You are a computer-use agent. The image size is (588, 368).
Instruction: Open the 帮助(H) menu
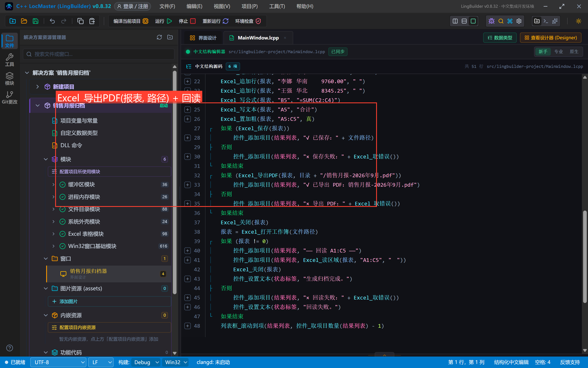tap(305, 6)
